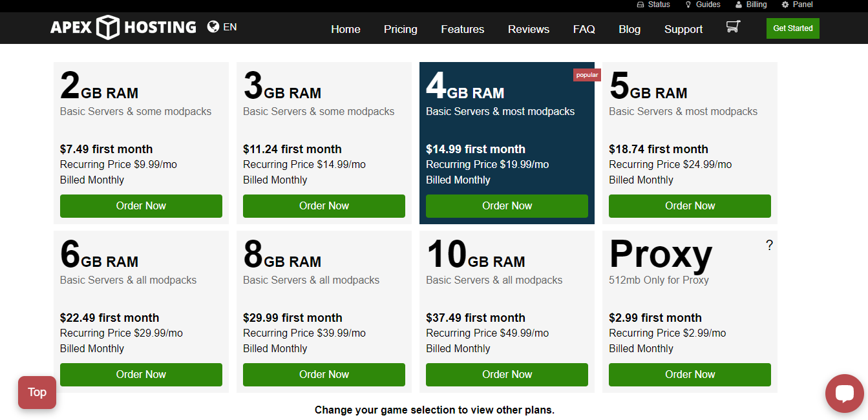Open the FAQ menu item
Screen dimensions: 868x420
tap(584, 29)
